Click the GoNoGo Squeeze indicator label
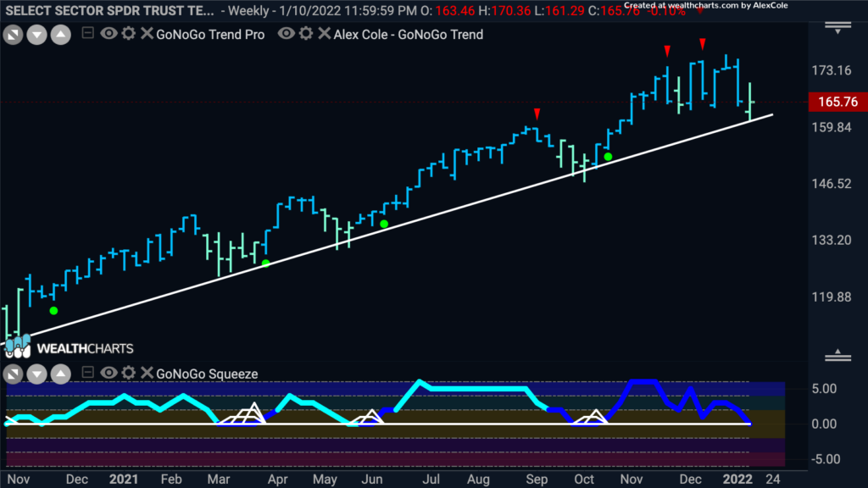Image resolution: width=868 pixels, height=488 pixels. [x=207, y=374]
